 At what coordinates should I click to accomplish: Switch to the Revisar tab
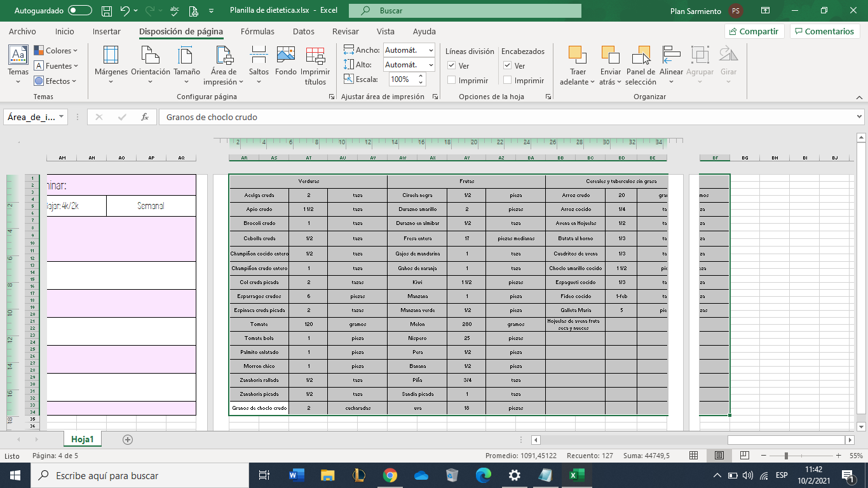click(346, 31)
